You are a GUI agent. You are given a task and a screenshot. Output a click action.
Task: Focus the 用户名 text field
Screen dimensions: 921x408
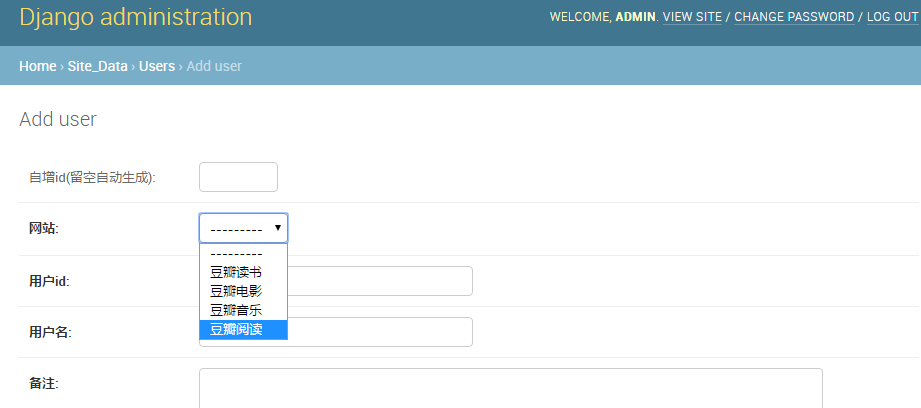point(336,332)
